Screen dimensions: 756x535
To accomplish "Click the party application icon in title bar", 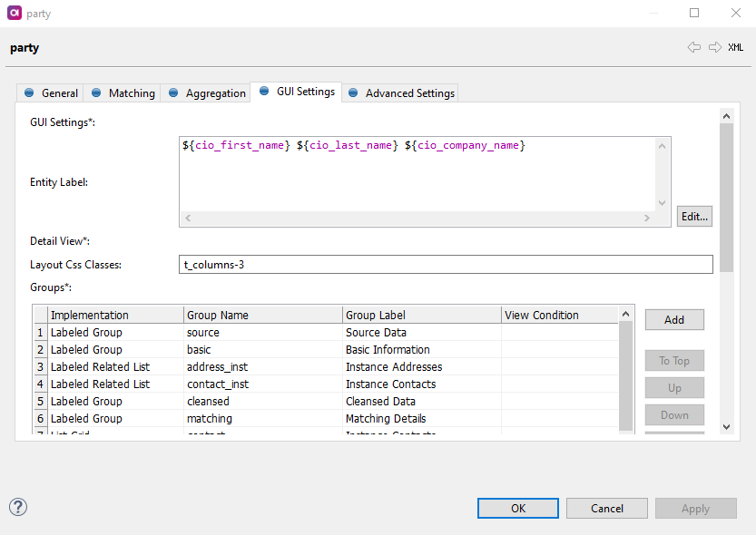I will tap(14, 14).
